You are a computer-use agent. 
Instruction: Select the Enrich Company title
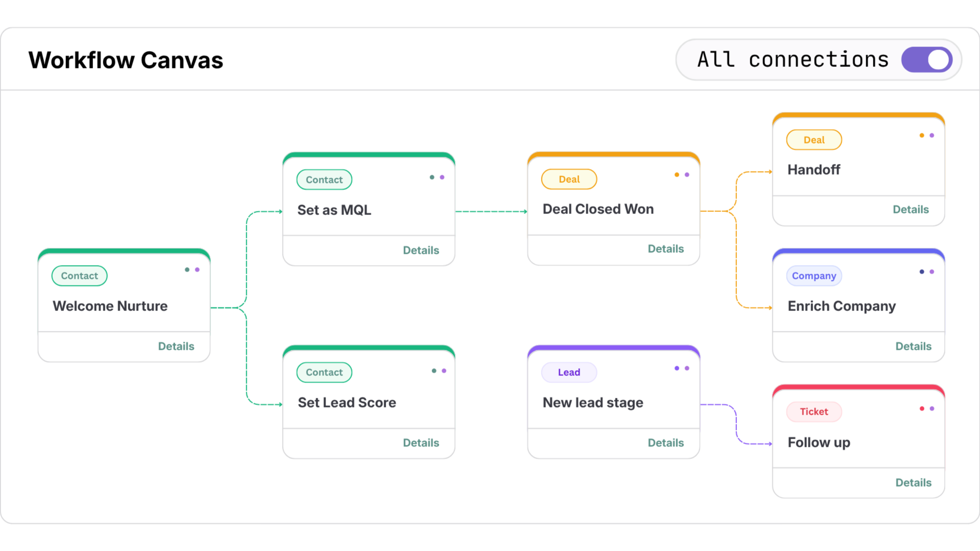pyautogui.click(x=842, y=306)
